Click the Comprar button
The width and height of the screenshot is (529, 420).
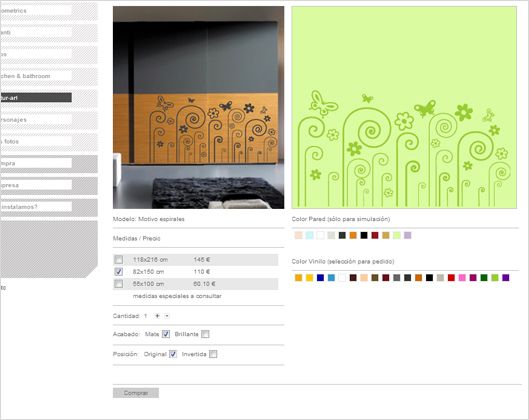(136, 393)
